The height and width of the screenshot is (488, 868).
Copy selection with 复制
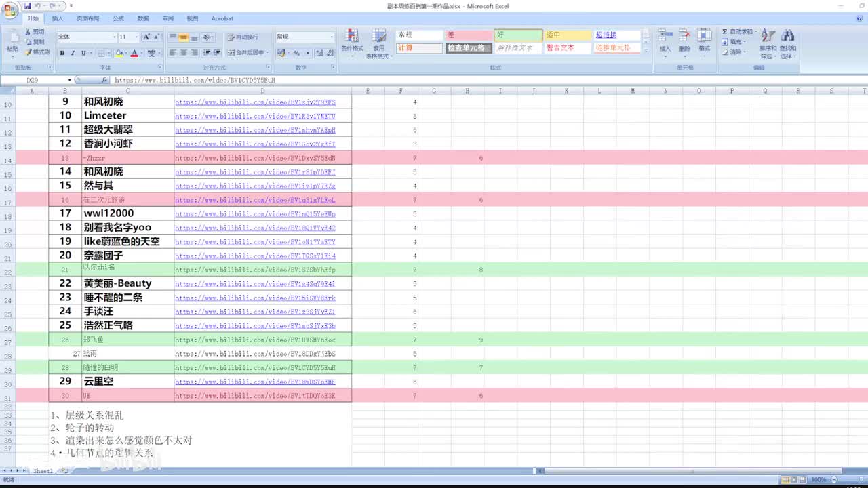point(35,41)
